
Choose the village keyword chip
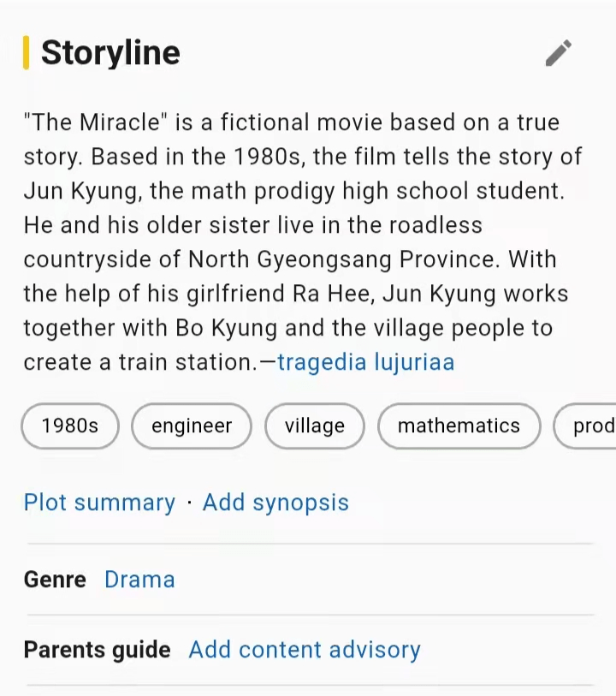point(315,425)
